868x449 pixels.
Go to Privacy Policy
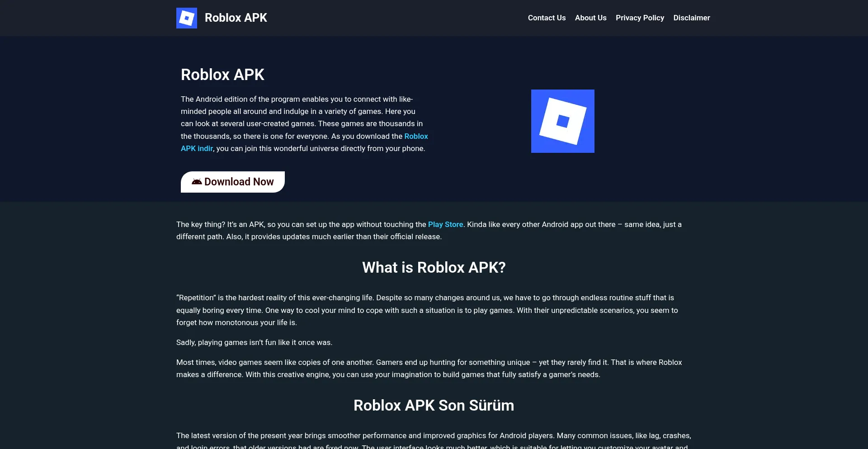[640, 18]
